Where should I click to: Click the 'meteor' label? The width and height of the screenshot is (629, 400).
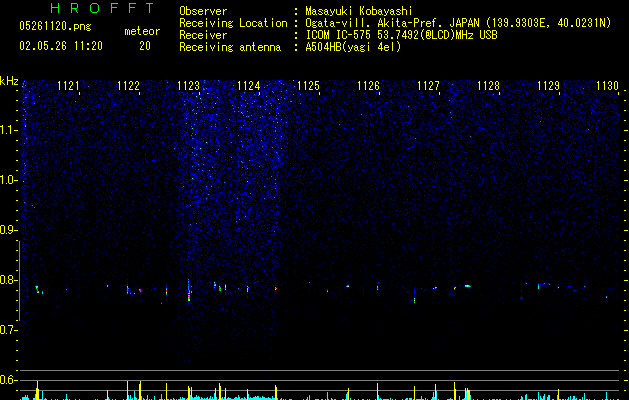tap(142, 31)
